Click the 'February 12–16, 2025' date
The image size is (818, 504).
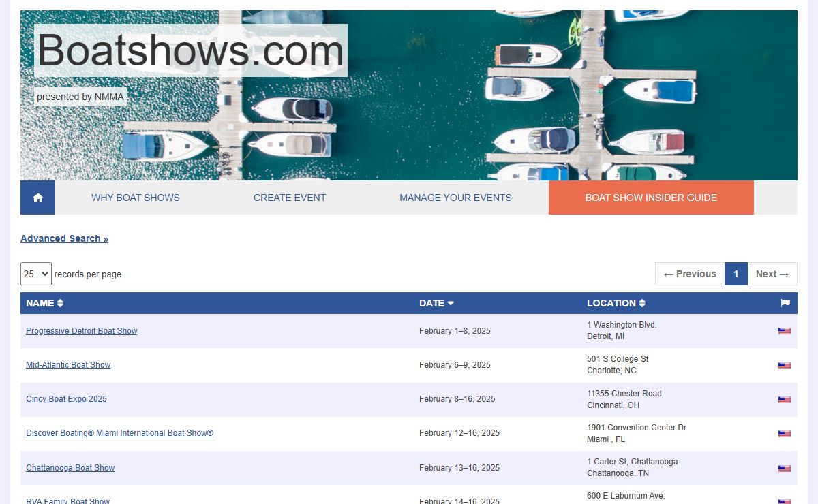point(459,433)
